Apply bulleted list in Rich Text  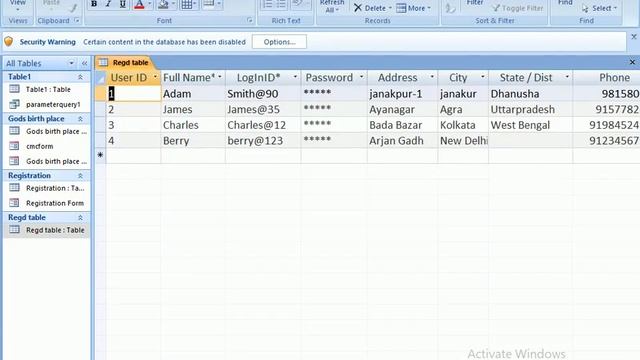(x=281, y=4)
